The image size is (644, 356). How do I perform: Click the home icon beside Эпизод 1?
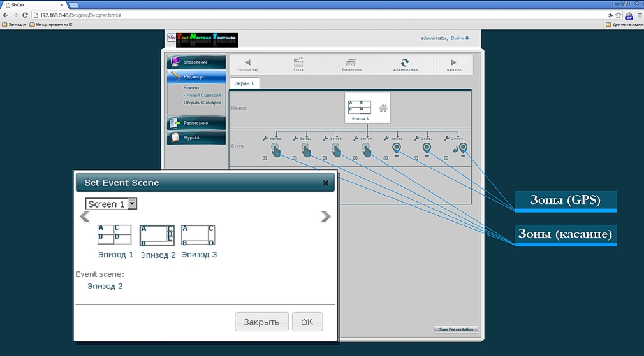[383, 108]
